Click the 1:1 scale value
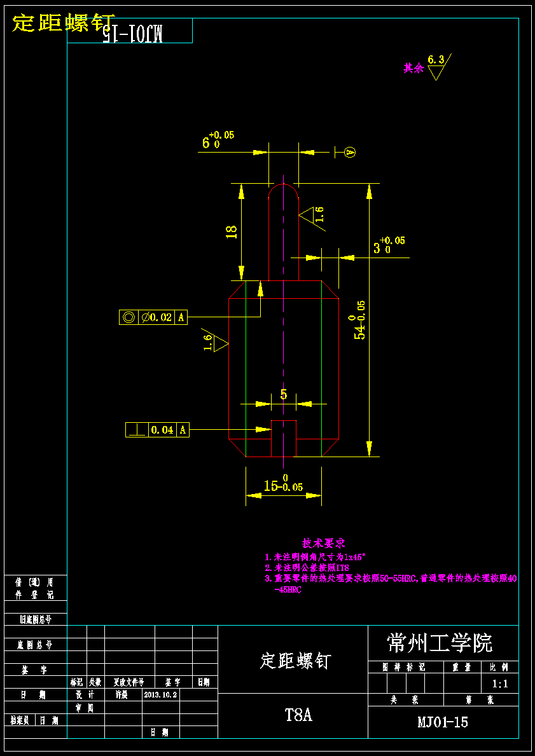 [500, 684]
